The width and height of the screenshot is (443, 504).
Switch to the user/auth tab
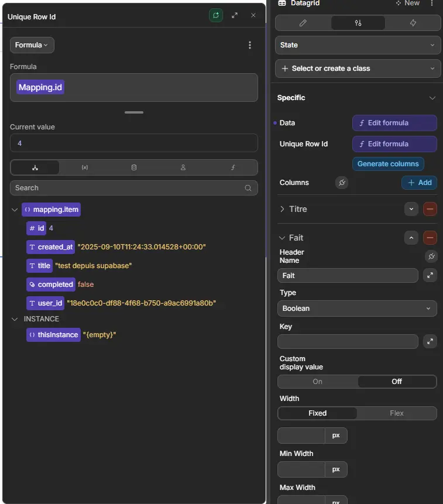pyautogui.click(x=183, y=167)
